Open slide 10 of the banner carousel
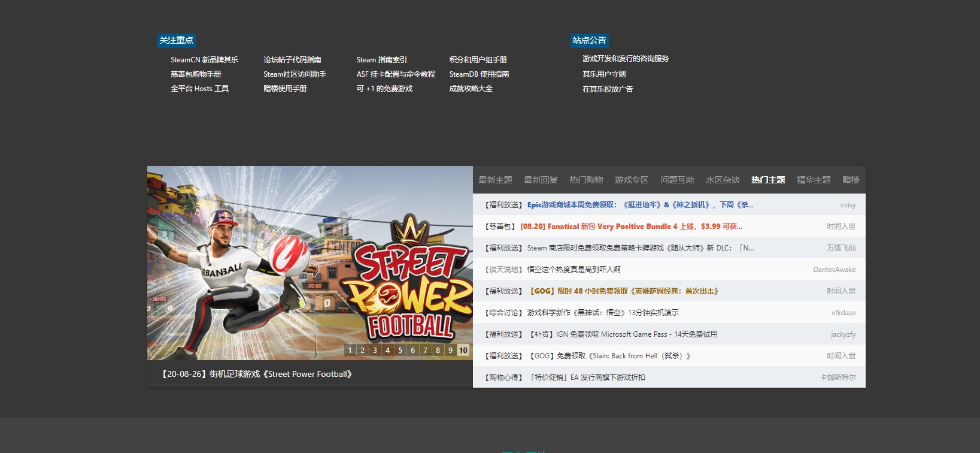The height and width of the screenshot is (453, 980). [x=463, y=351]
